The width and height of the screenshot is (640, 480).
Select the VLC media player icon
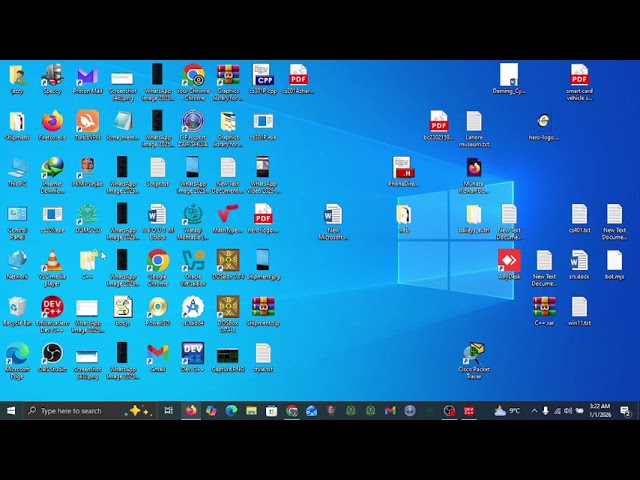52,262
